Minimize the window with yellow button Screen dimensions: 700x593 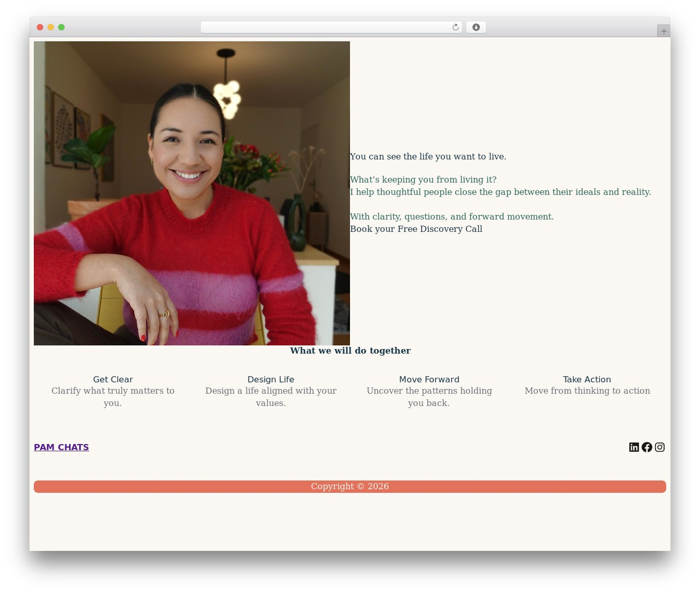tap(51, 27)
